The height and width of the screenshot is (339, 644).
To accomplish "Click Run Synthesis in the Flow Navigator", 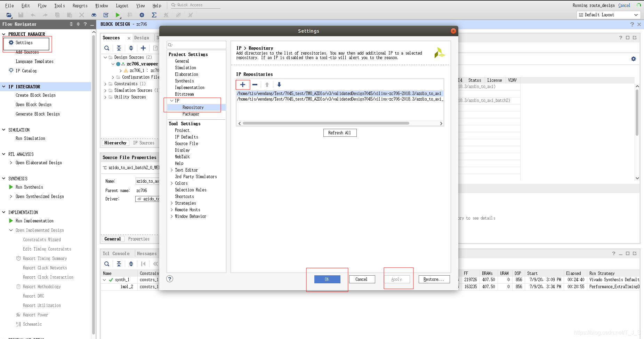I will pos(29,187).
